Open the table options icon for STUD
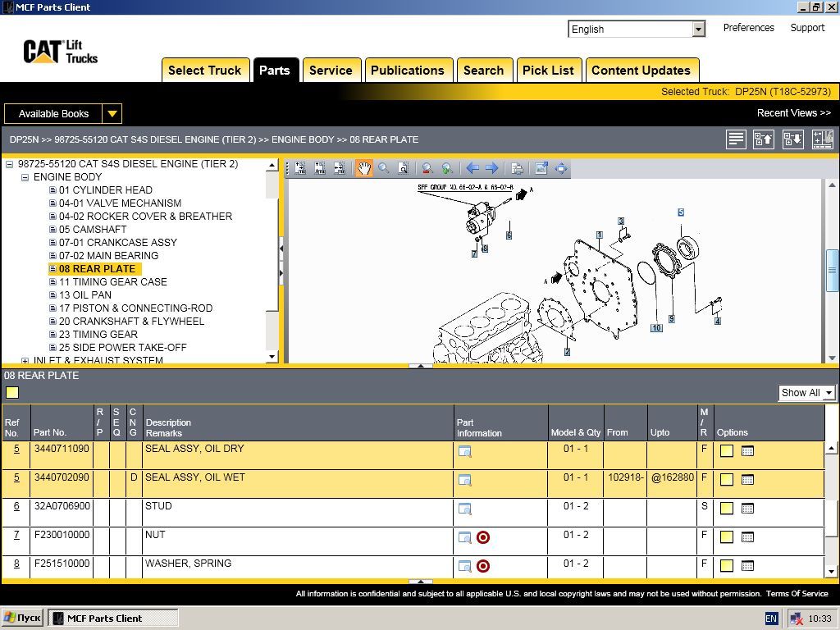The height and width of the screenshot is (630, 840). (747, 508)
